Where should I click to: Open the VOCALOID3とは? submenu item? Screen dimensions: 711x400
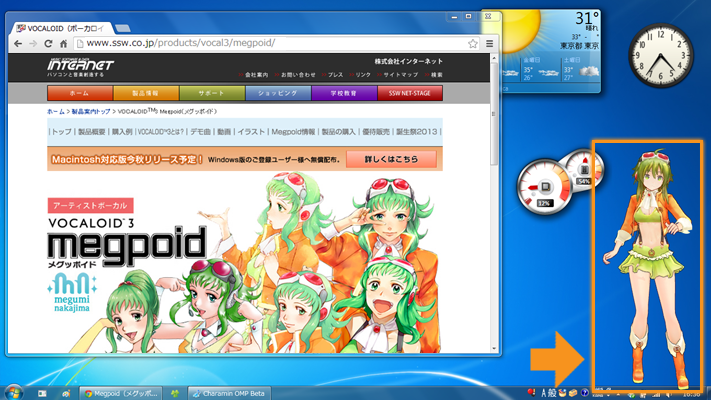click(161, 132)
